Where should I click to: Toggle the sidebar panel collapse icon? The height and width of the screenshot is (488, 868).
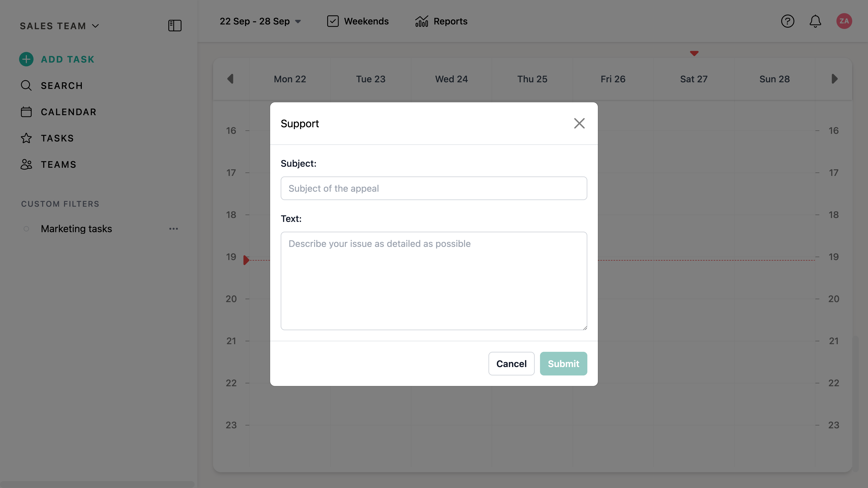175,26
